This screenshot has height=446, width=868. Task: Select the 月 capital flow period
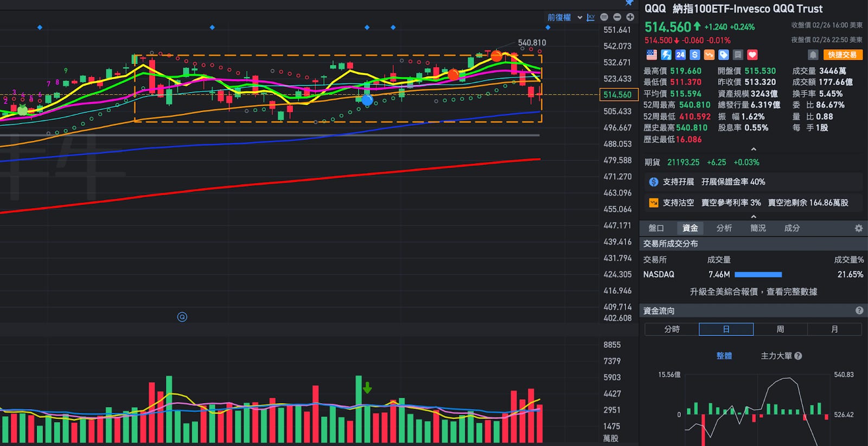tap(834, 329)
